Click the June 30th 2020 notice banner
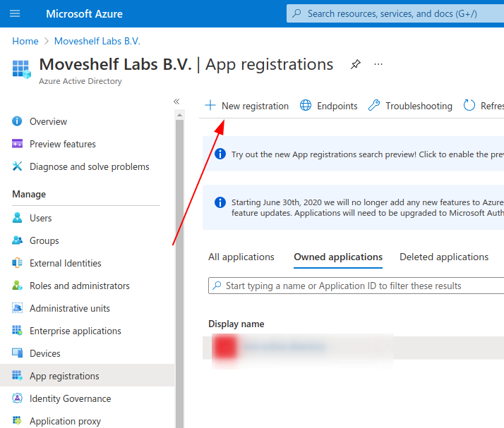This screenshot has height=428, width=504. pyautogui.click(x=353, y=207)
